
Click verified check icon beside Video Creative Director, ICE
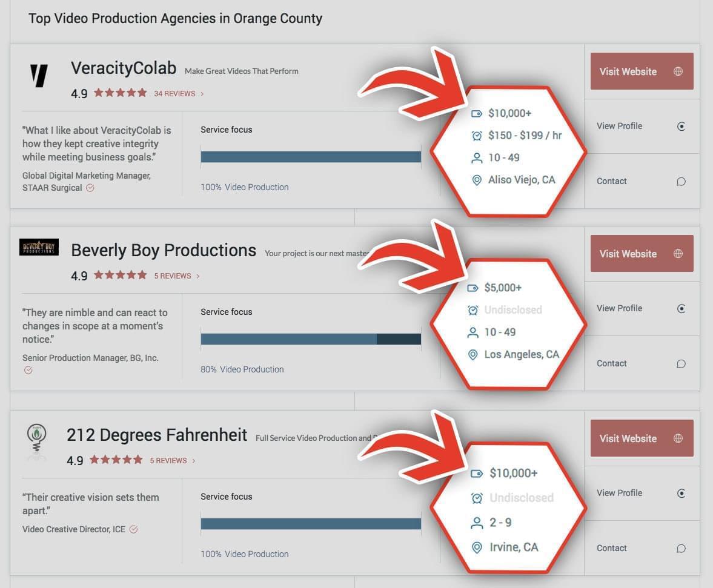tap(133, 529)
